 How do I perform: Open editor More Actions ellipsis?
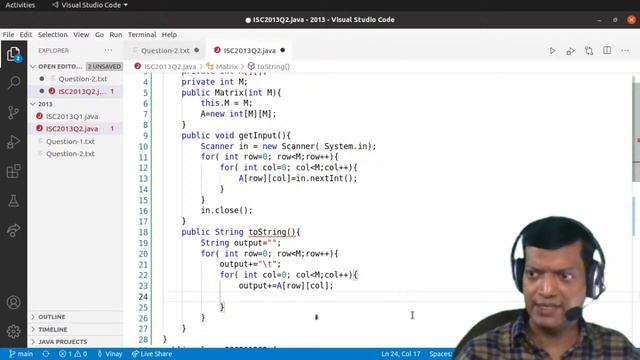click(625, 51)
